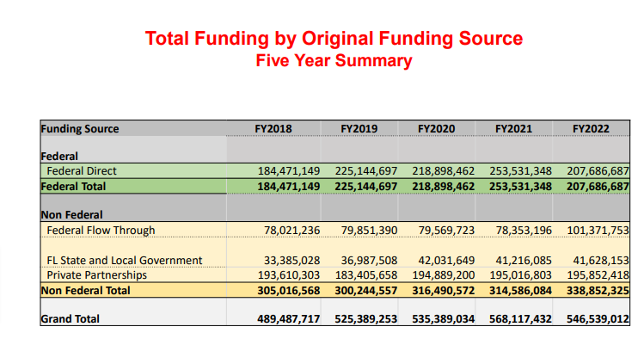644x339 pixels.
Task: Select Non Federal Total value 305,016,568
Action: click(x=289, y=291)
